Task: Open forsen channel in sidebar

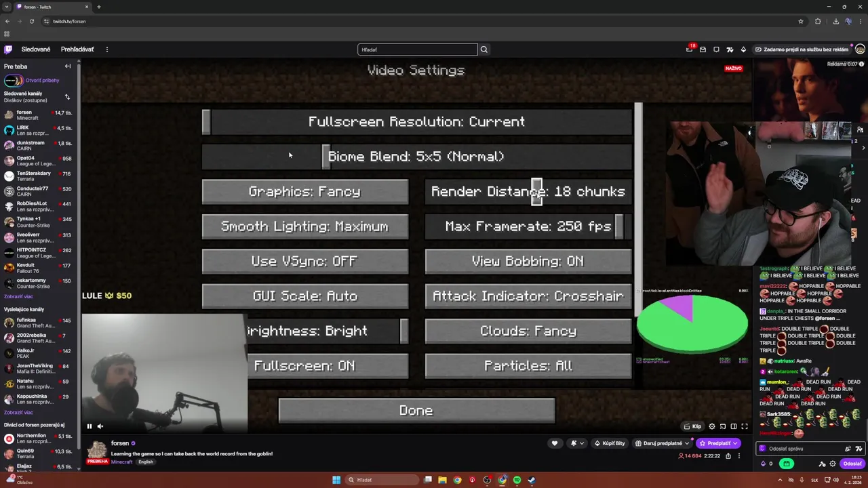Action: [x=41, y=115]
